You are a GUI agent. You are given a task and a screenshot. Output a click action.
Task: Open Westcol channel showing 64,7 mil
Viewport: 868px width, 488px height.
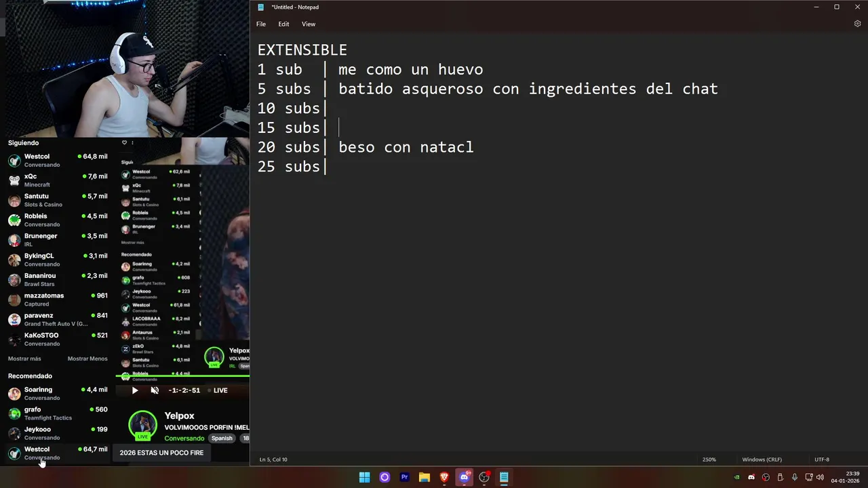[x=58, y=453]
